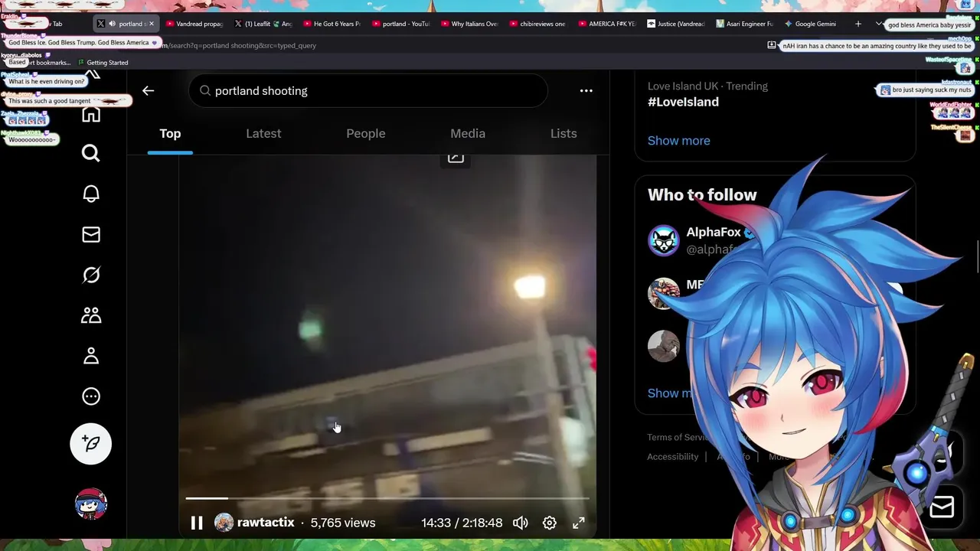Viewport: 980px width, 551px height.
Task: Switch to chibireviews browser tab
Action: tap(537, 24)
